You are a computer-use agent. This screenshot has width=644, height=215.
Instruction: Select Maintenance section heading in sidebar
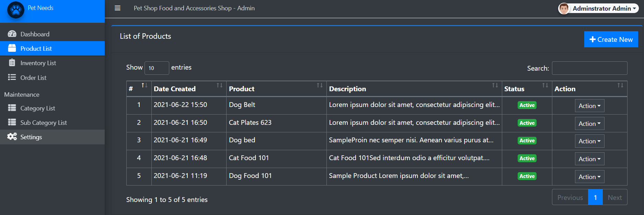point(22,94)
